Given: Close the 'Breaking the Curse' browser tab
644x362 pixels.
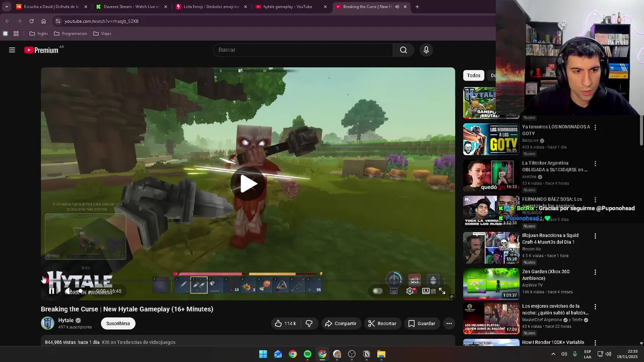Looking at the screenshot, I should (405, 7).
